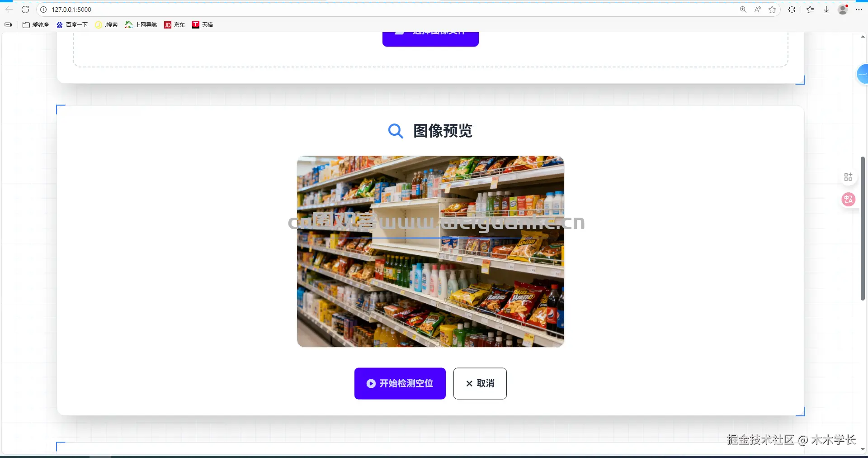Viewport: 868px width, 458px height.
Task: Click the browser back arrow
Action: [x=9, y=10]
